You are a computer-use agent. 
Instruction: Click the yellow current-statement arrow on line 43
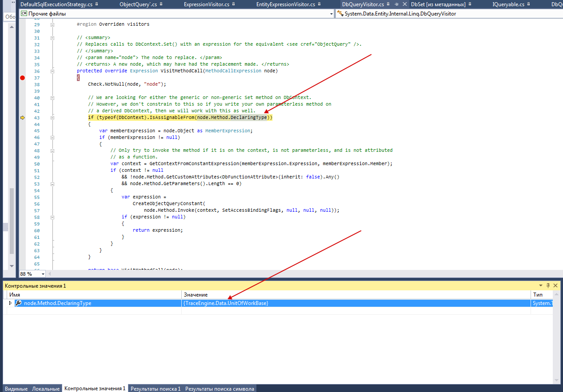(22, 118)
